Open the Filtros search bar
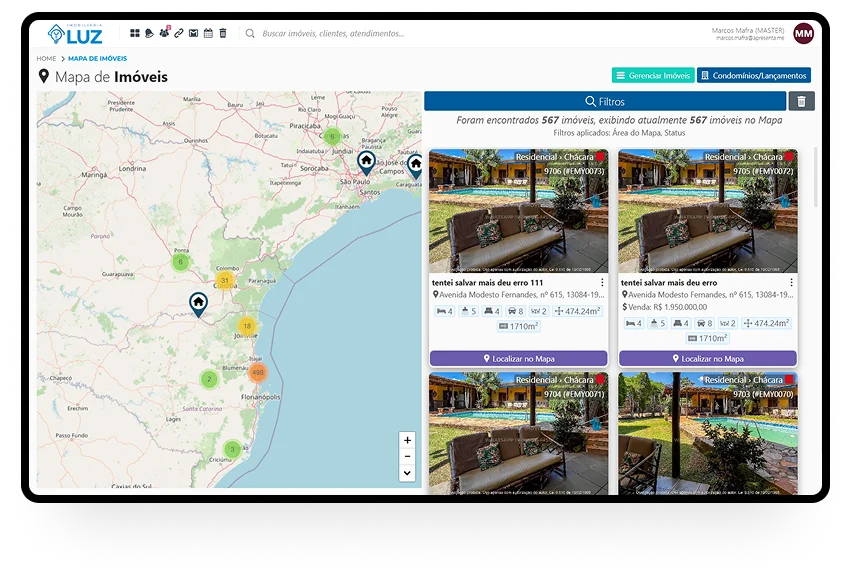This screenshot has width=851, height=579. click(605, 101)
